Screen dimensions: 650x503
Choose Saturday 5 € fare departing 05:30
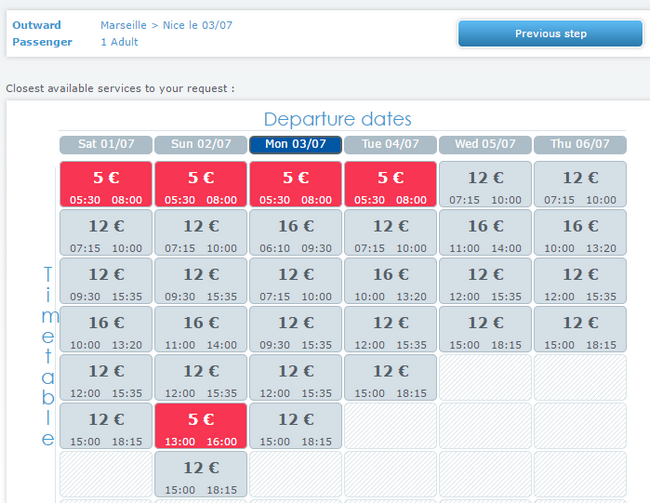(x=106, y=184)
